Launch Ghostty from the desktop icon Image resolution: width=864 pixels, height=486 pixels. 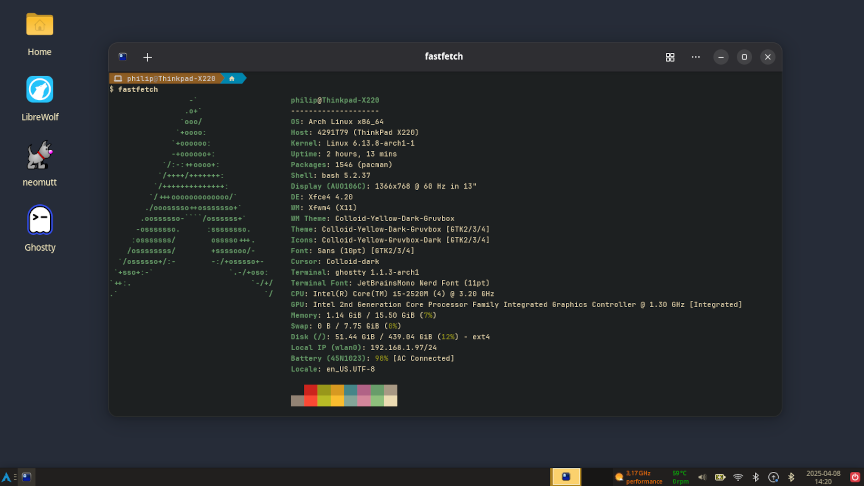pyautogui.click(x=40, y=229)
